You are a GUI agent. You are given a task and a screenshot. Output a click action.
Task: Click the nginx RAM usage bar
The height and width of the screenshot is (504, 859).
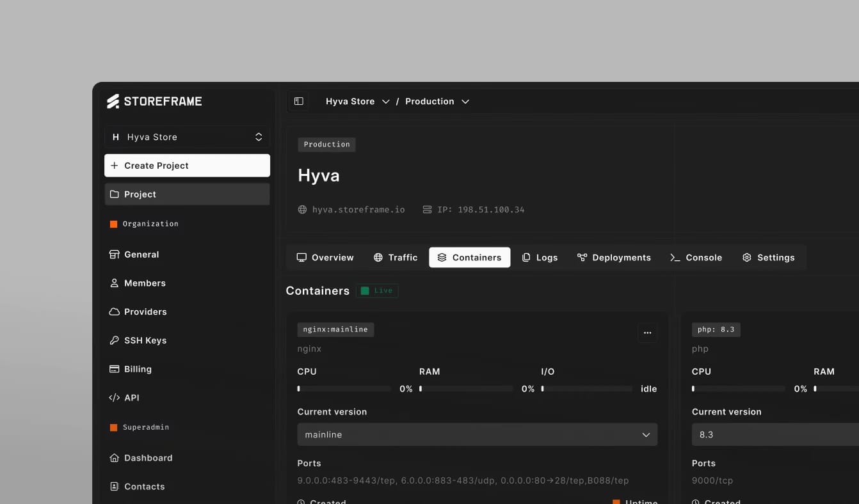[465, 389]
